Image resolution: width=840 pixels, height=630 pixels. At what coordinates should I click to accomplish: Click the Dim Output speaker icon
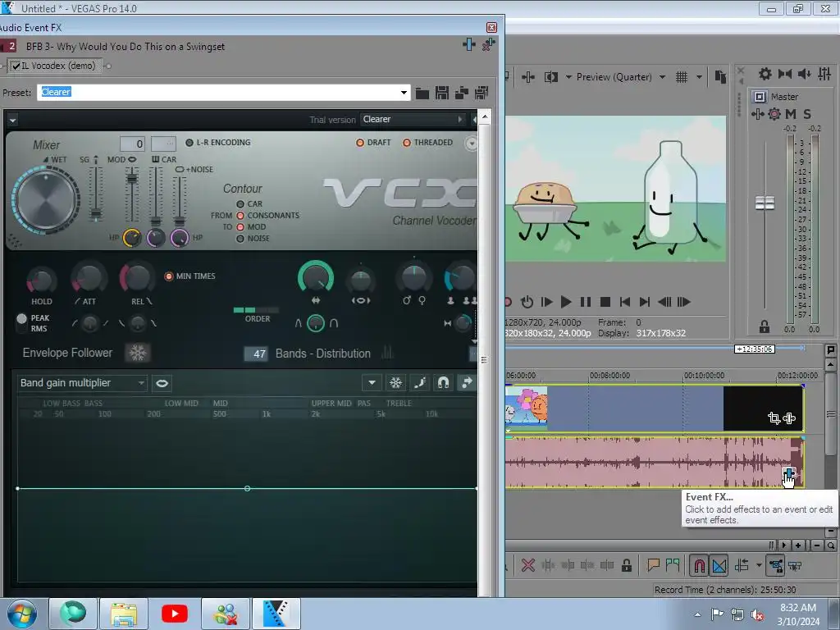click(804, 73)
